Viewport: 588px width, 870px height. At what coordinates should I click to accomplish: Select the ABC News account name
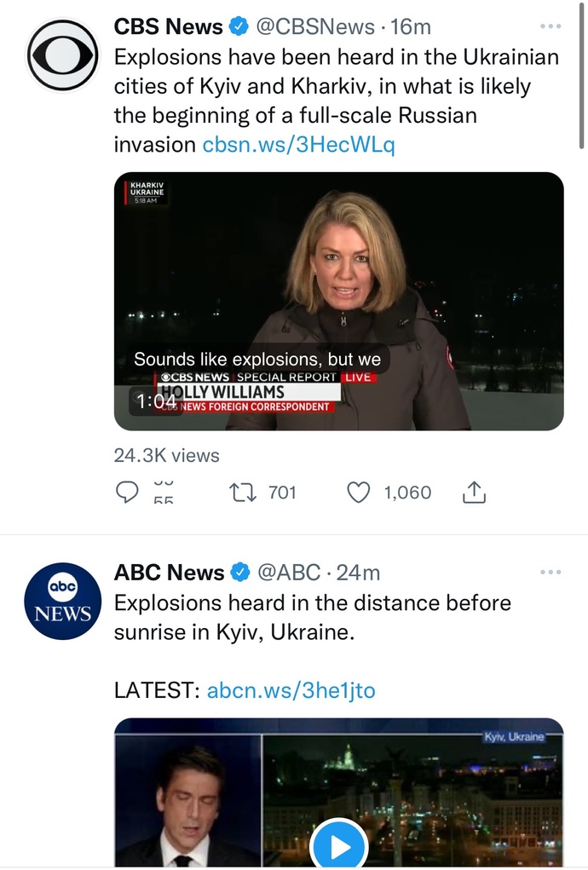point(170,572)
